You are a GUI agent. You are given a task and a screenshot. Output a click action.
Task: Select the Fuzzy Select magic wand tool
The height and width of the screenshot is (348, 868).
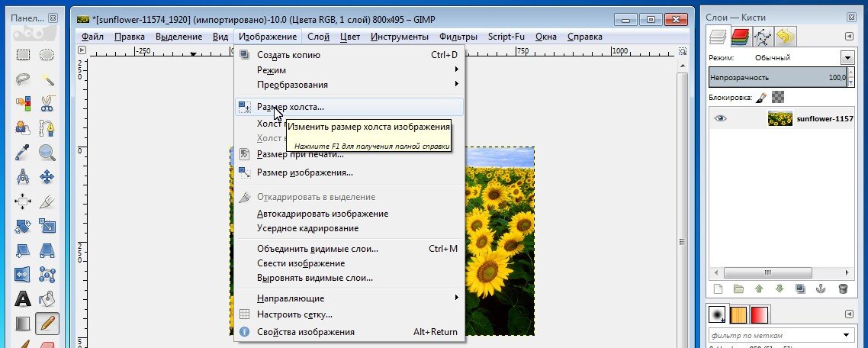point(47,79)
